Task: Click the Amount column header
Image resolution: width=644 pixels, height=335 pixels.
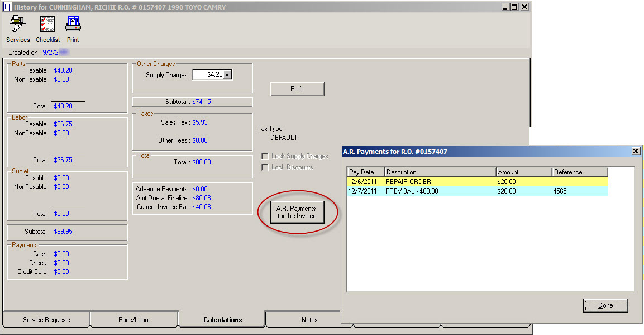Action: click(523, 172)
